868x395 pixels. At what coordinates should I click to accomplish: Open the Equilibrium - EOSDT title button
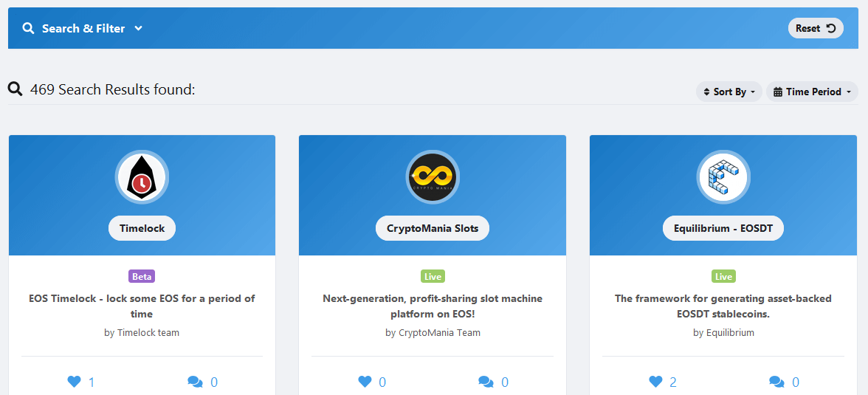point(723,228)
